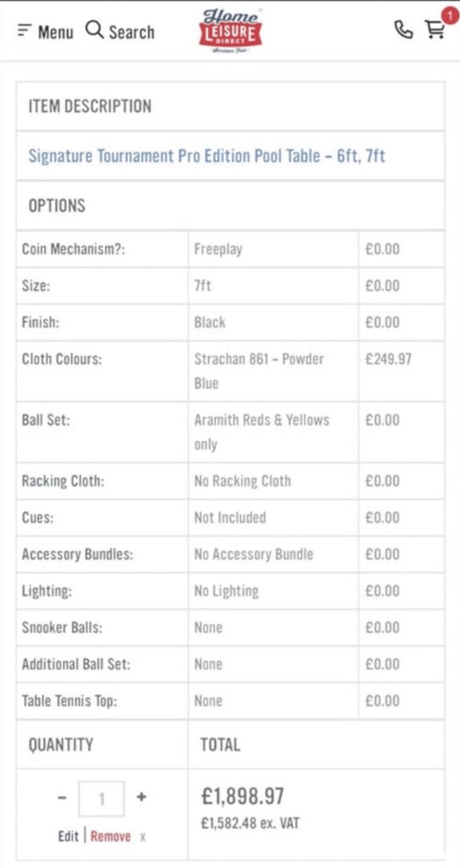Click the £1,898.97 total price
460x868 pixels.
[x=242, y=797]
